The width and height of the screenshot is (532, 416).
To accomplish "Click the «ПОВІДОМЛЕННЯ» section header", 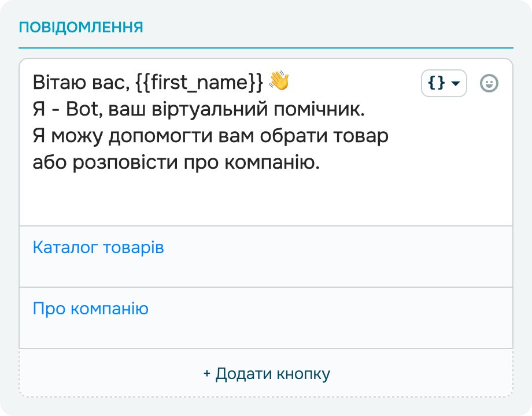I will coord(81,27).
